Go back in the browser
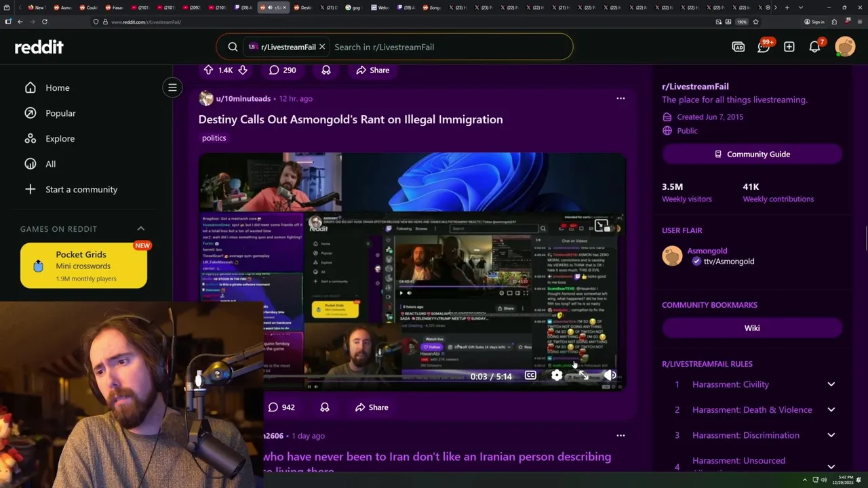The width and height of the screenshot is (868, 488). point(20,22)
